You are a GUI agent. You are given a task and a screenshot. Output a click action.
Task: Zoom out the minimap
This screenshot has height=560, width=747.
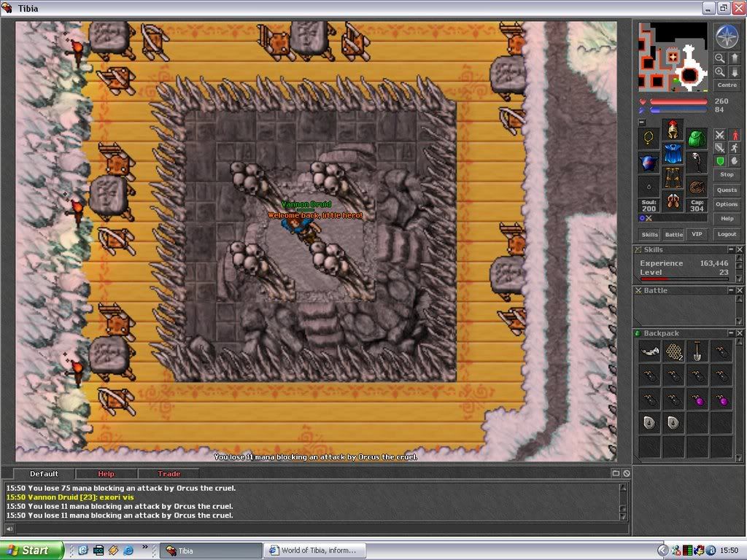720,58
